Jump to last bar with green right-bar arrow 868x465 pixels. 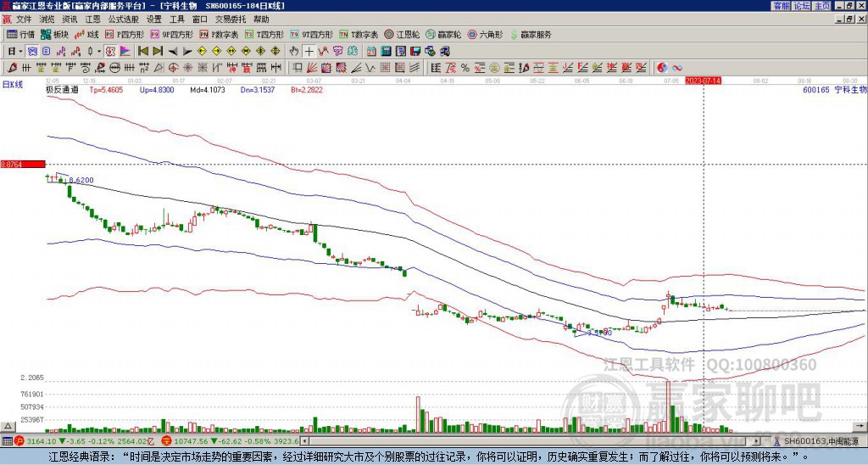(158, 51)
